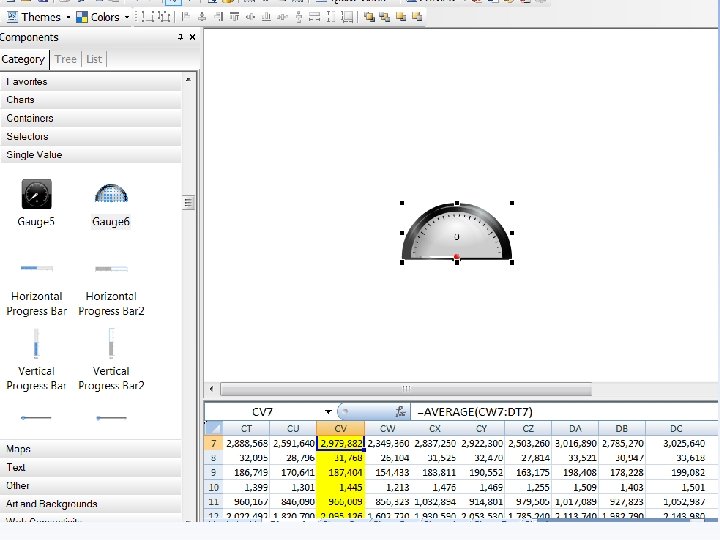Click cell containing 3,025,640
Image resolution: width=720 pixels, height=540 pixels.
[x=676, y=443]
